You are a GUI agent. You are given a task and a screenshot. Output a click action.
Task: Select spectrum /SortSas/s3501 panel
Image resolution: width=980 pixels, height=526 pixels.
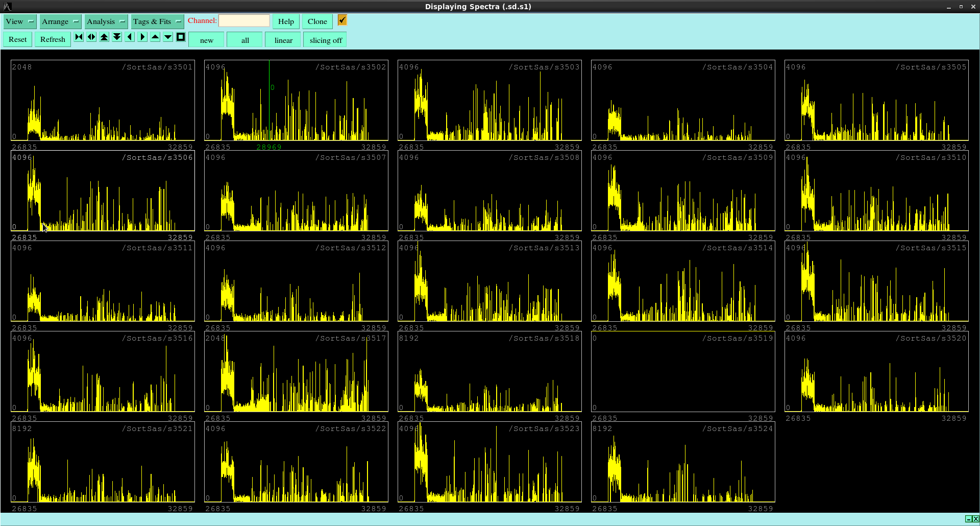[x=103, y=101]
